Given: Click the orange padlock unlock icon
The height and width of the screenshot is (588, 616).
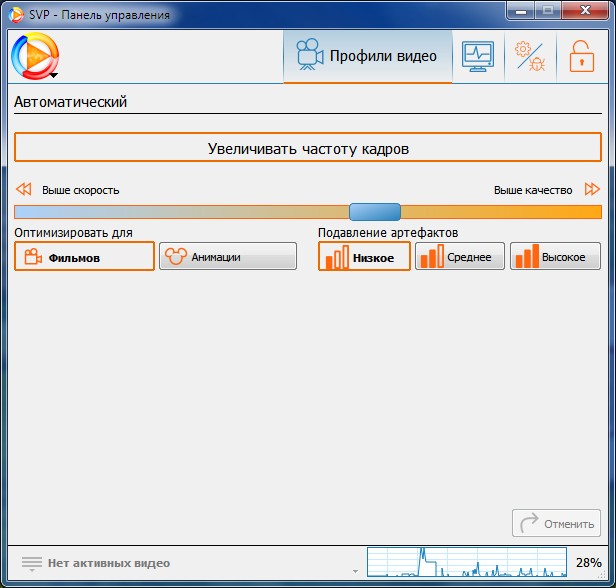Looking at the screenshot, I should [581, 56].
